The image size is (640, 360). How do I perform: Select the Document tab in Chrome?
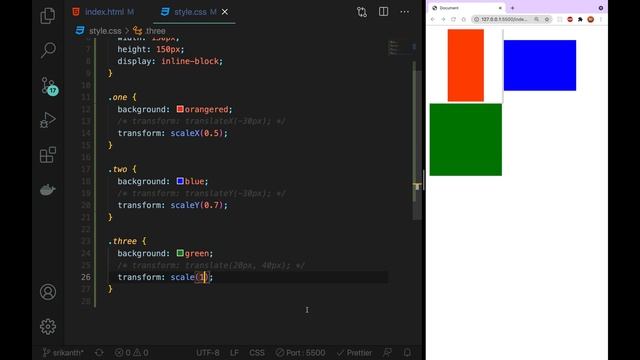click(x=466, y=8)
